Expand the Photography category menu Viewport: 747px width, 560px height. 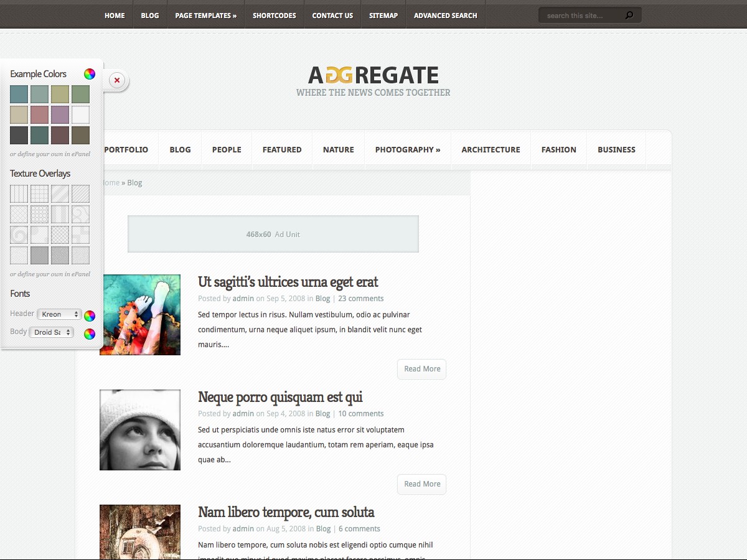(x=408, y=149)
